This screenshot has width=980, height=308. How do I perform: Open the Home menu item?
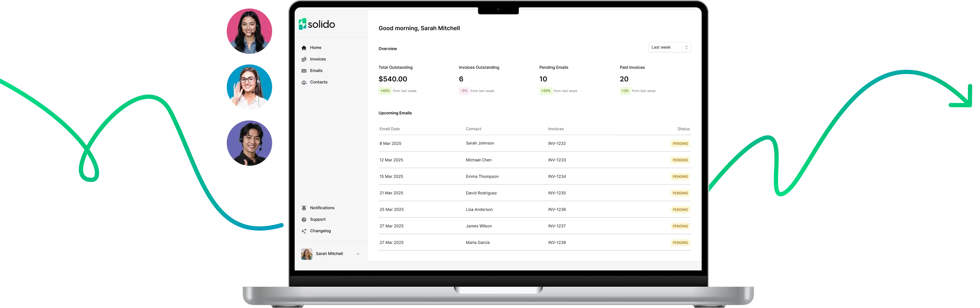tap(316, 47)
